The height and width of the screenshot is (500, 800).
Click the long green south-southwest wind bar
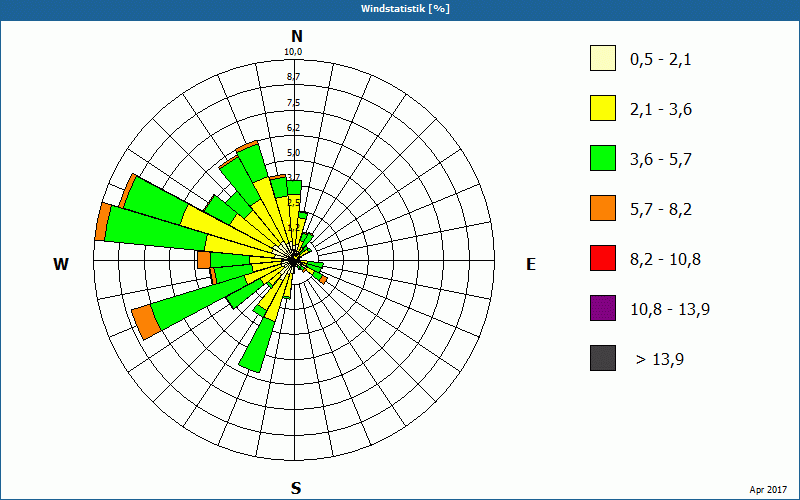pos(257,344)
